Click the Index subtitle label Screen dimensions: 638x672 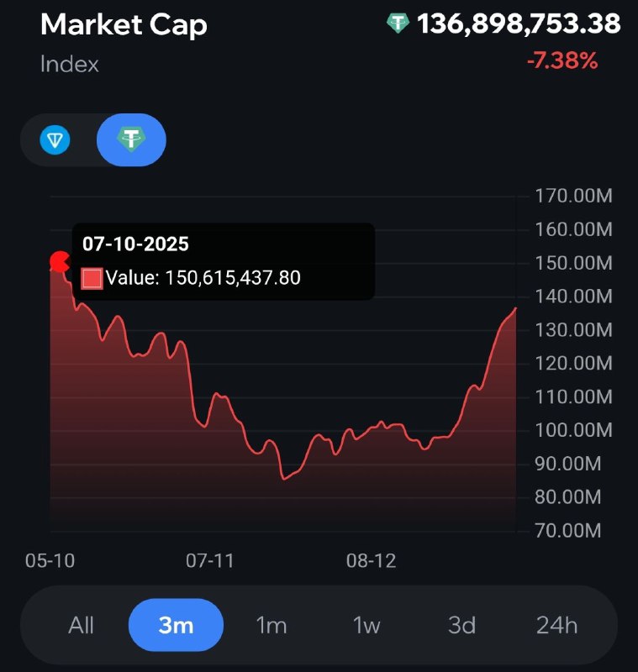70,64
